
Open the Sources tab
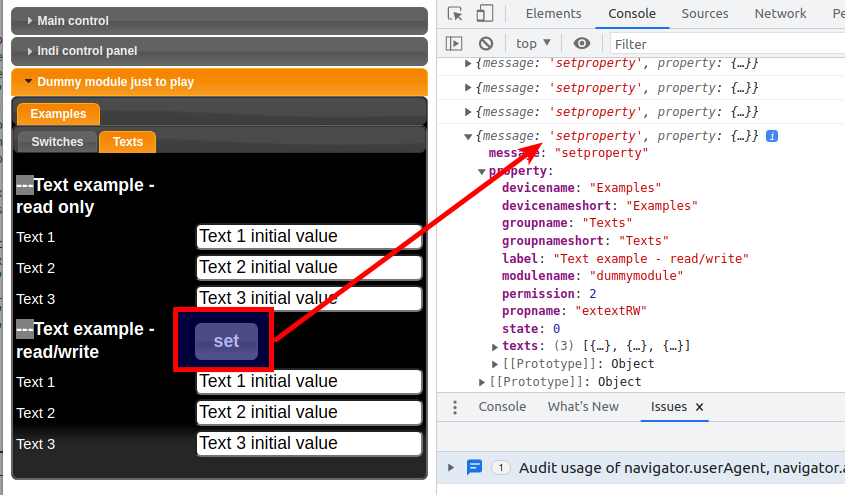click(x=705, y=13)
